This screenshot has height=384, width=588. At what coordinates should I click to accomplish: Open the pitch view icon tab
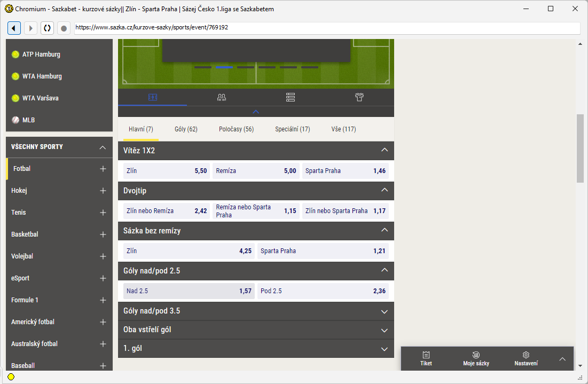[153, 98]
